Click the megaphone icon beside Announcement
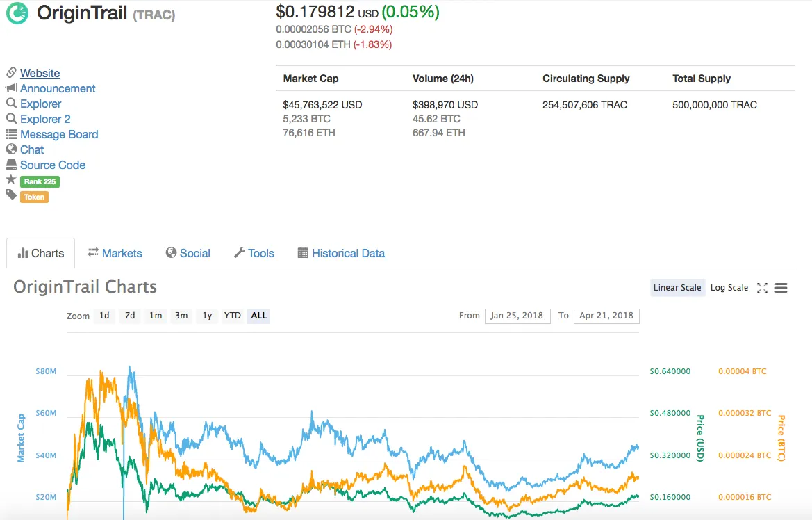 click(x=11, y=88)
